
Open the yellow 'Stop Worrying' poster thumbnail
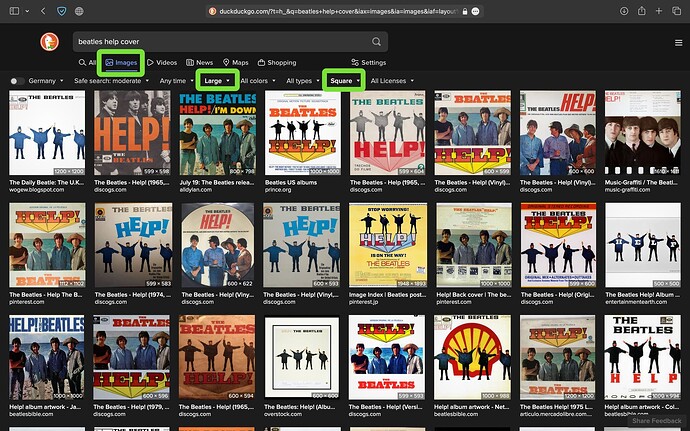pos(388,245)
